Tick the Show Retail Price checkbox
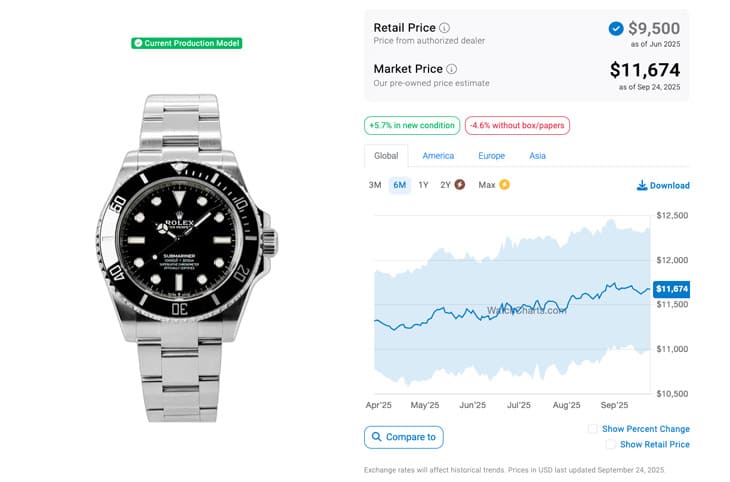This screenshot has width=730, height=482. click(x=610, y=444)
